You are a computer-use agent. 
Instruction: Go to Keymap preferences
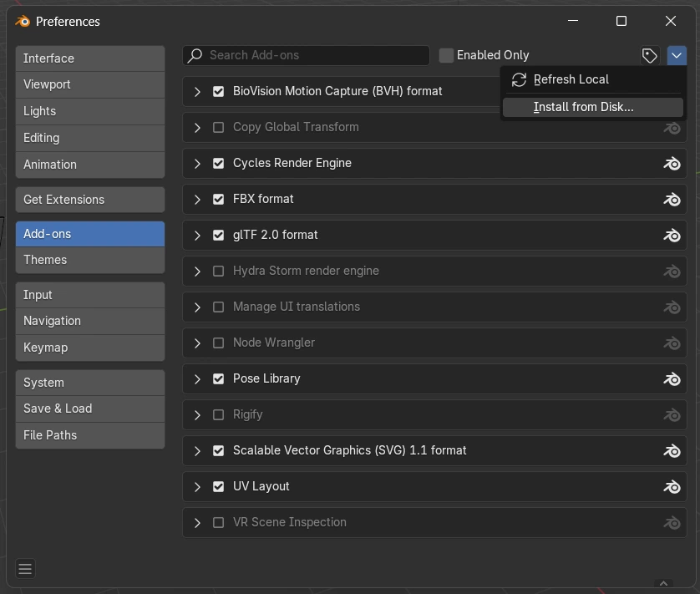(89, 348)
